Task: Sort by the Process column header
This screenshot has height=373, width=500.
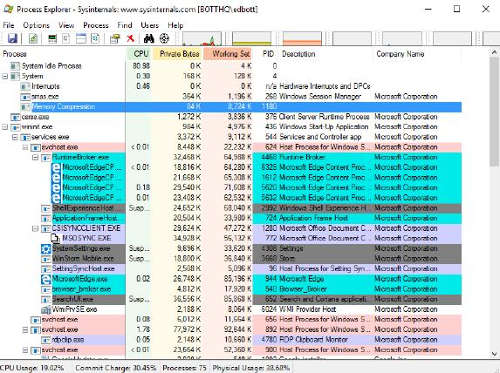Action: coord(63,54)
